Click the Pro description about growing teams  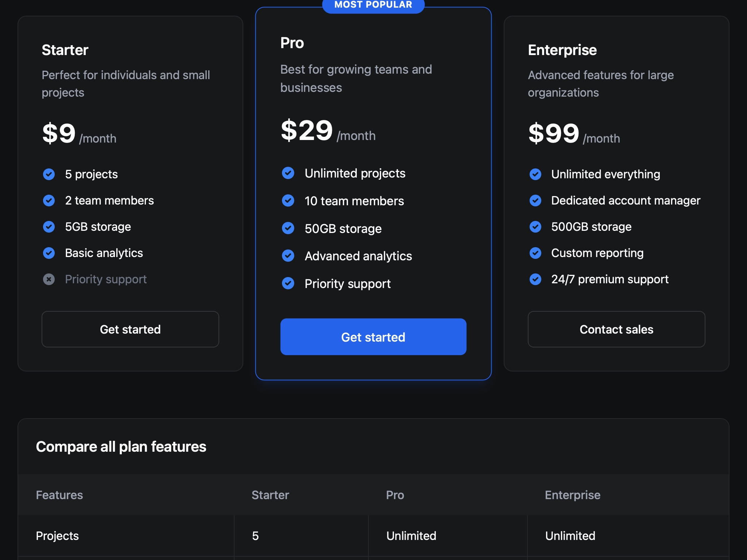(x=356, y=78)
